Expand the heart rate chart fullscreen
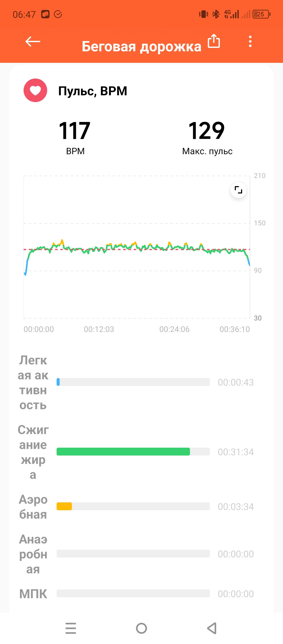Image resolution: width=283 pixels, height=644 pixels. click(x=238, y=190)
